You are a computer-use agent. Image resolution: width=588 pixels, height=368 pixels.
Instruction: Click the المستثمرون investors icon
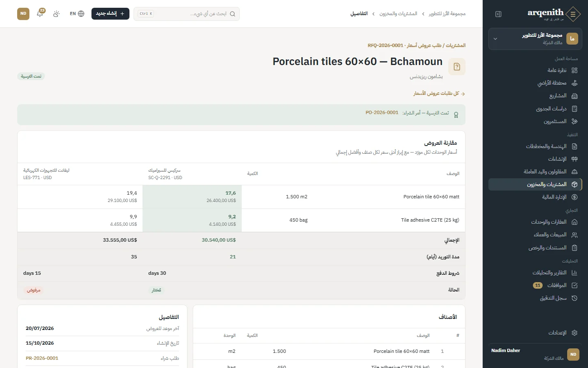575,121
